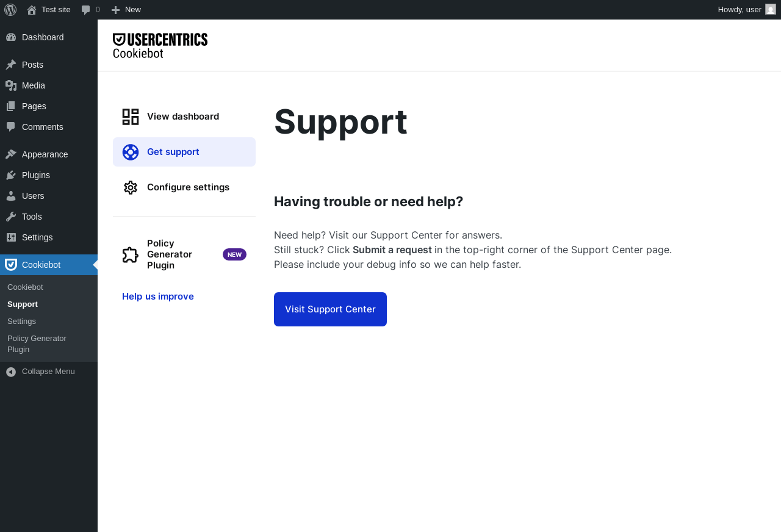Click the WordPress logo icon
Viewport: 781px width, 532px height.
click(x=10, y=10)
